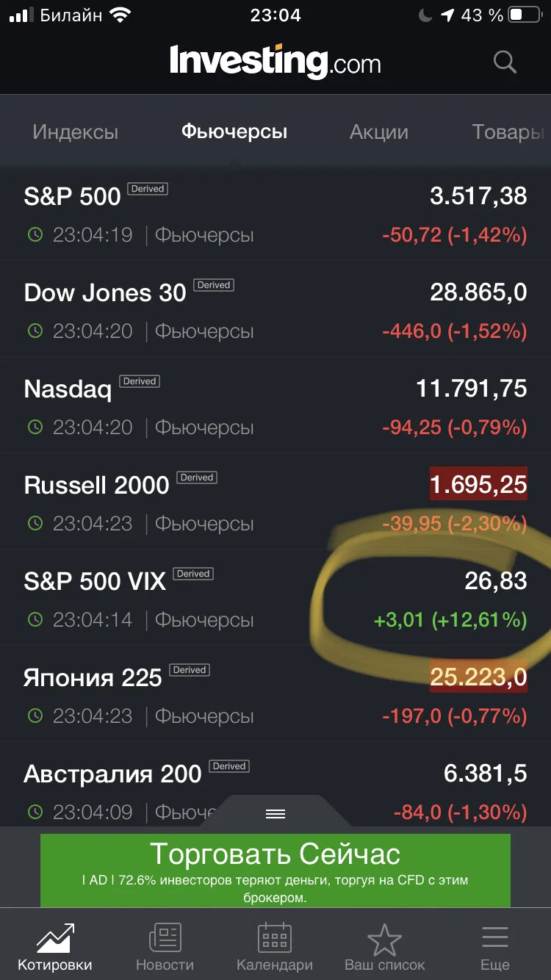Open the Новости news icon
551x980 pixels.
tap(165, 937)
